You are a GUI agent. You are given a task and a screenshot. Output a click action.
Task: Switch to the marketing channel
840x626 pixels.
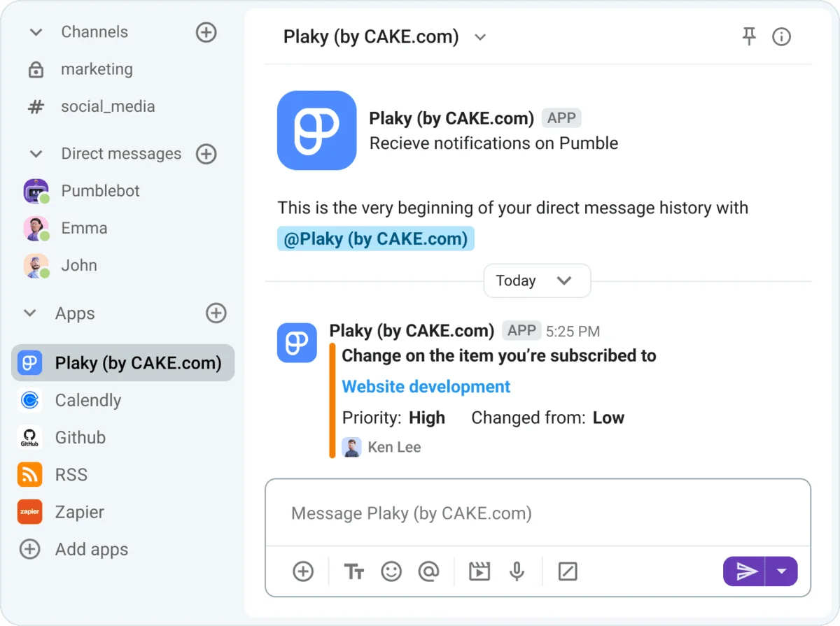pyautogui.click(x=97, y=69)
